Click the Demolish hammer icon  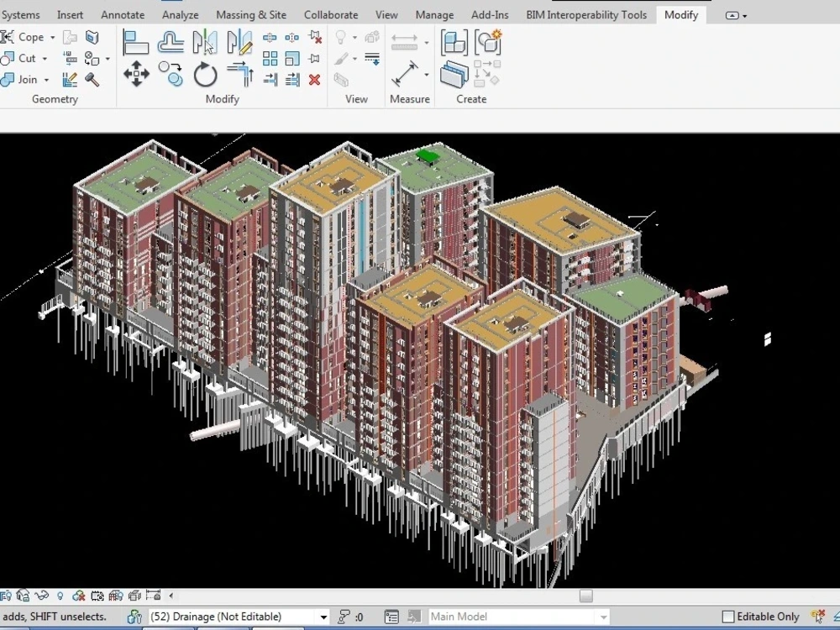pyautogui.click(x=92, y=80)
